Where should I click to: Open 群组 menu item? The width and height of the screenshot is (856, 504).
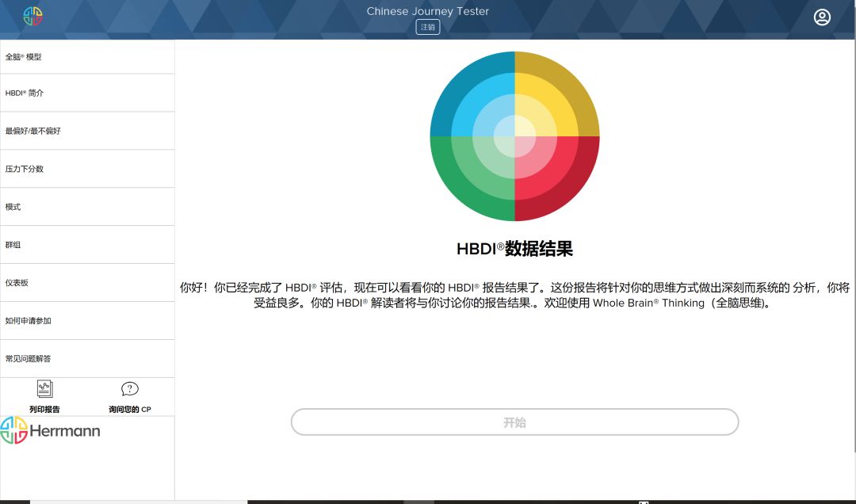87,245
